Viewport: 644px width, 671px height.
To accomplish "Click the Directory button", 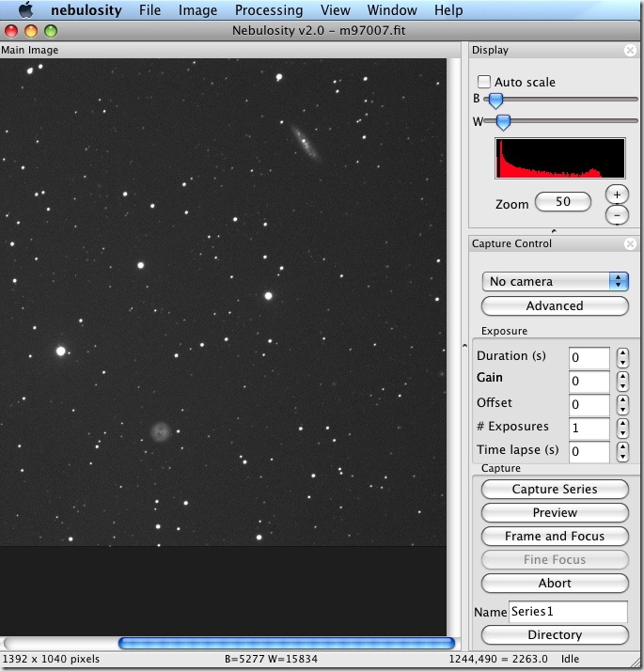I will (555, 634).
